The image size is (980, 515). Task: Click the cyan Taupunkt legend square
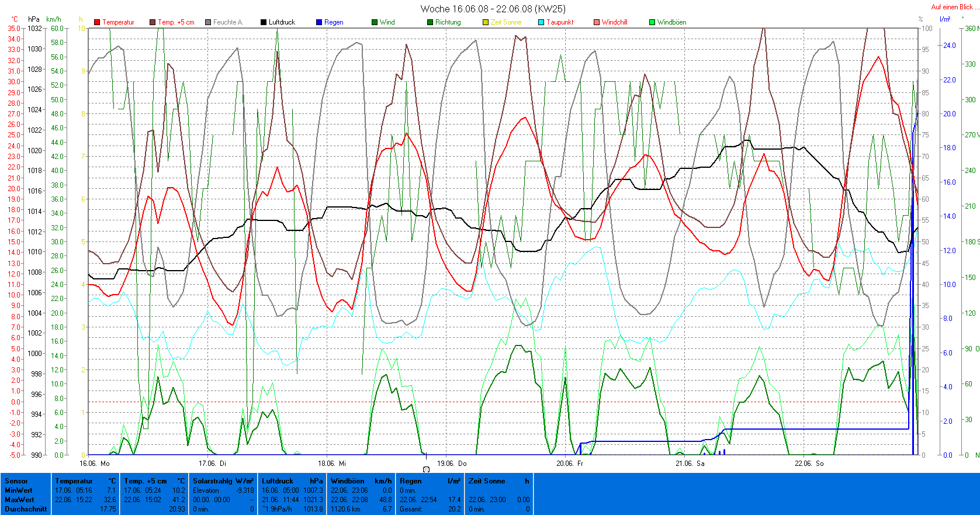[x=541, y=22]
